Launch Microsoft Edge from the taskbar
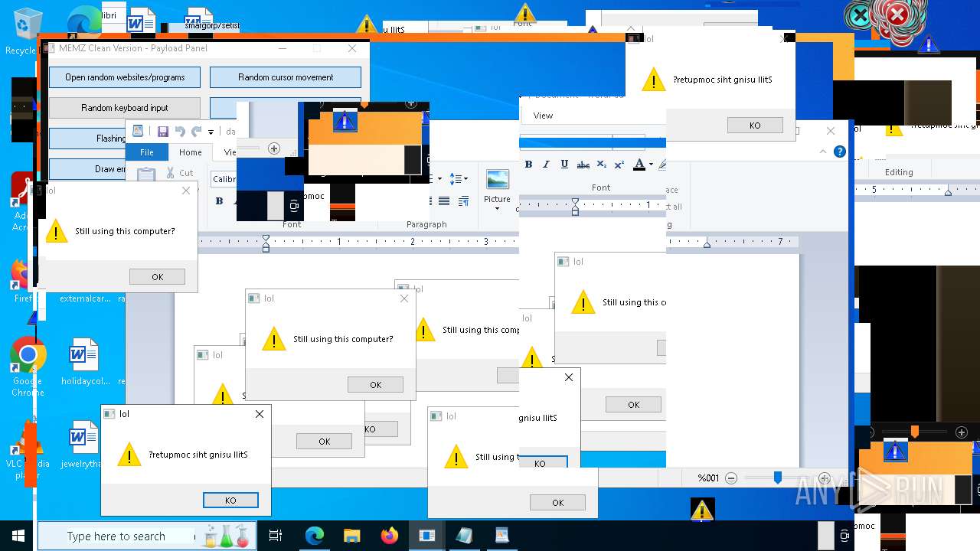The width and height of the screenshot is (980, 551). [315, 536]
